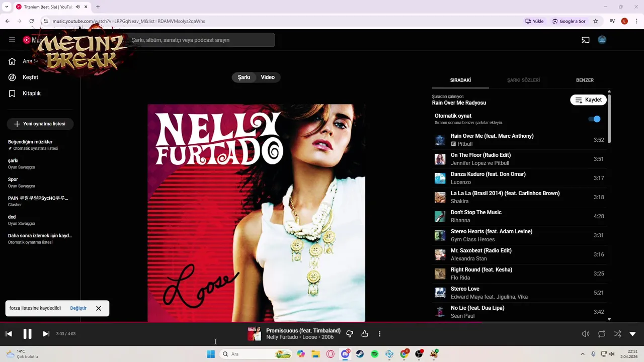Click the Keşfet compass icon

pos(12,77)
